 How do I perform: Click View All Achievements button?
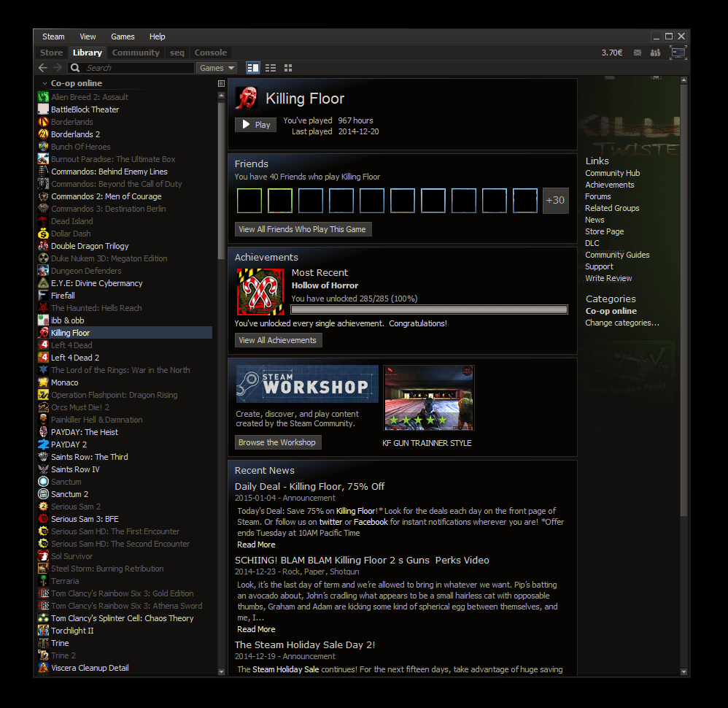(278, 340)
